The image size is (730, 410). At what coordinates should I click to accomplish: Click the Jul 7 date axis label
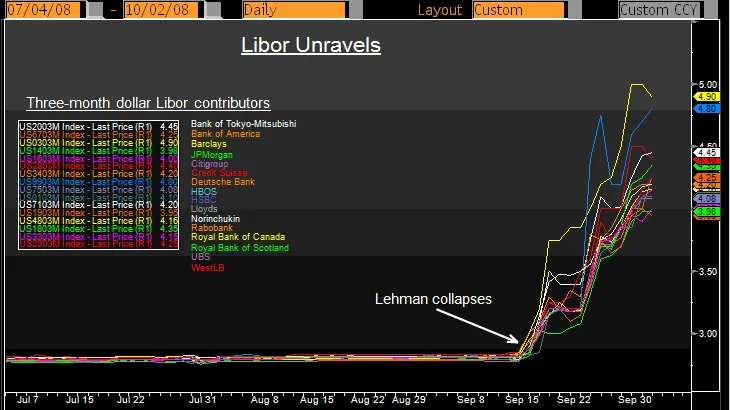click(x=27, y=400)
